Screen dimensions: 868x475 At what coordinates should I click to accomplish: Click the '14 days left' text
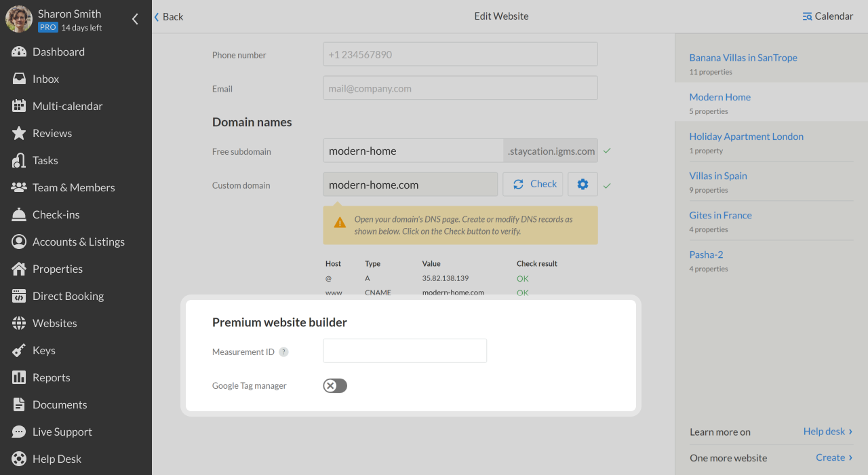pos(81,28)
